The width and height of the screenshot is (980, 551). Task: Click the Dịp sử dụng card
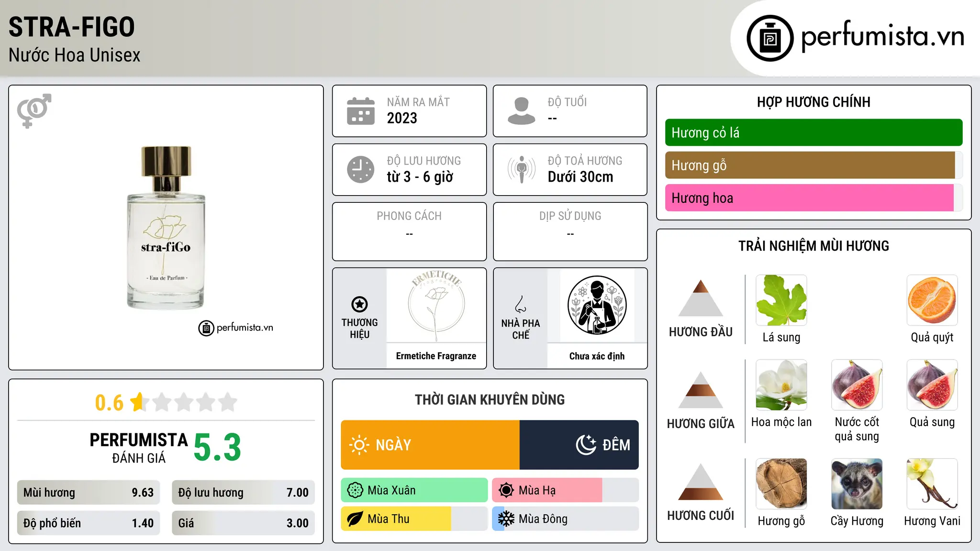click(570, 231)
